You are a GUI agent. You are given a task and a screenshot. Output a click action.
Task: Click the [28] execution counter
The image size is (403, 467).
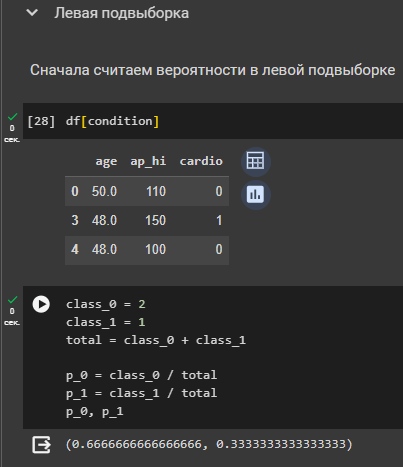tap(41, 121)
